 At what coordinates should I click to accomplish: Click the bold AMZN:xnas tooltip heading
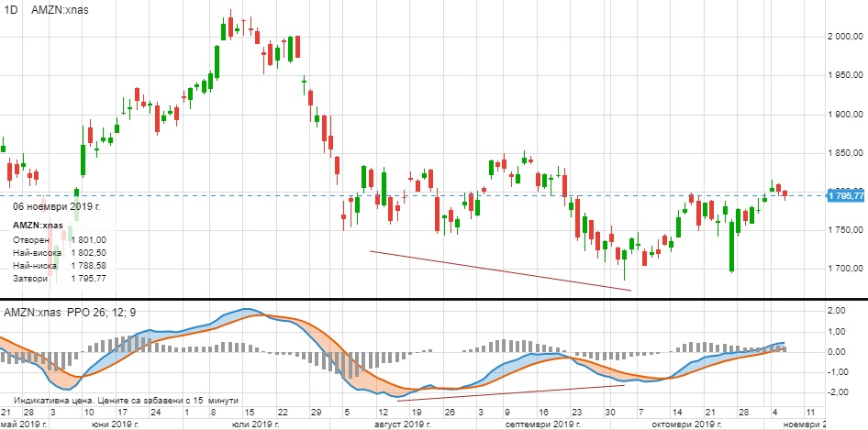click(37, 226)
